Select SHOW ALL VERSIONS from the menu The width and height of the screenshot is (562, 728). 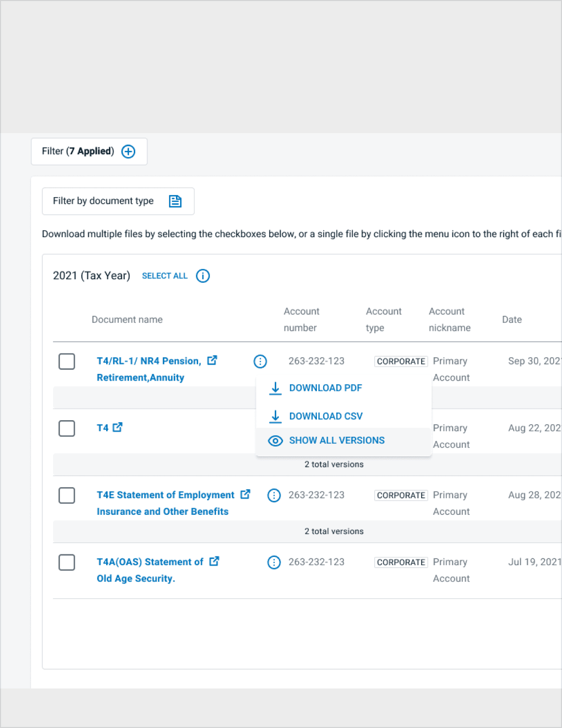[337, 440]
